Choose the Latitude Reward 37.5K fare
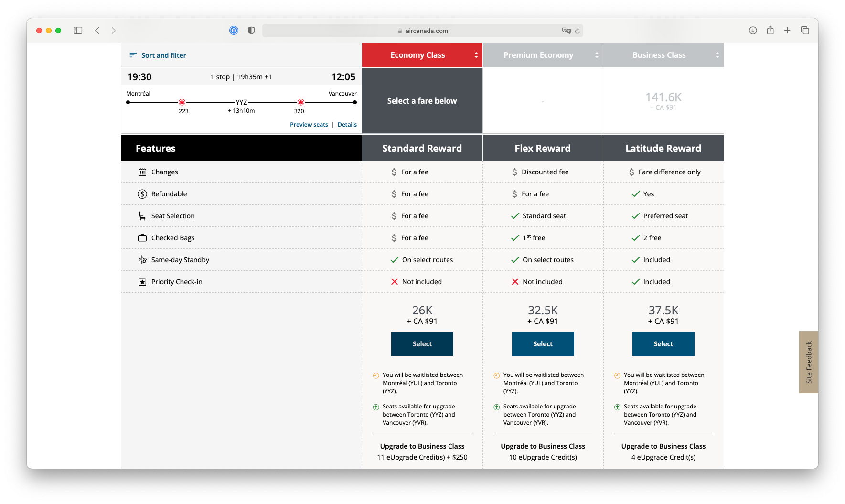This screenshot has width=845, height=504. (663, 344)
